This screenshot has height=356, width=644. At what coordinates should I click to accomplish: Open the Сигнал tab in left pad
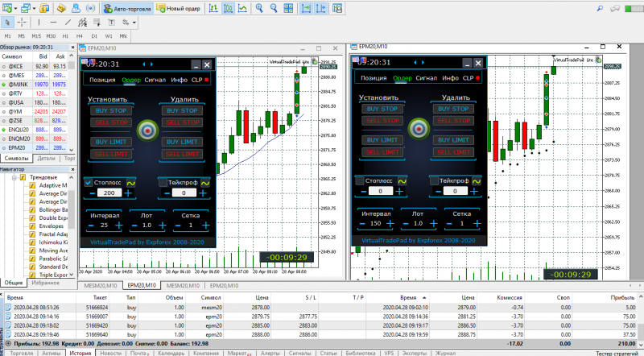point(155,80)
